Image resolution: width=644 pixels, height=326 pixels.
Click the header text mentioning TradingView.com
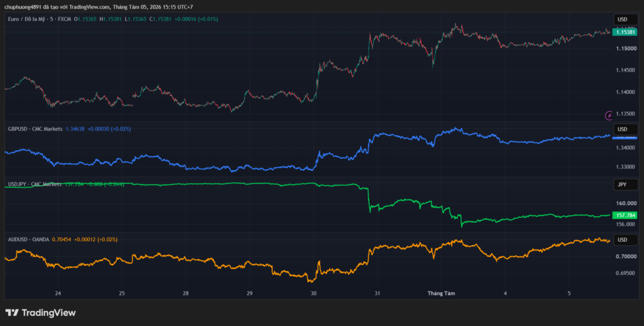point(99,7)
